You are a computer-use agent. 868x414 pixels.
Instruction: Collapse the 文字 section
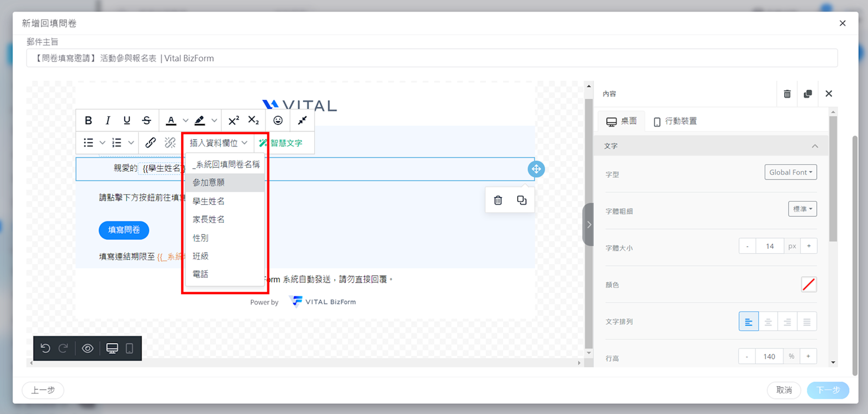pos(814,146)
